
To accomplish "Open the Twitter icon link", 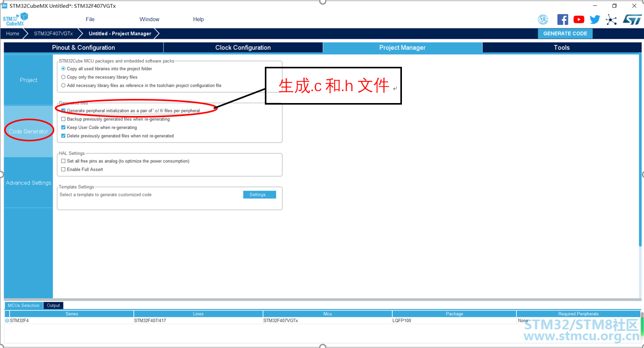I will click(595, 20).
